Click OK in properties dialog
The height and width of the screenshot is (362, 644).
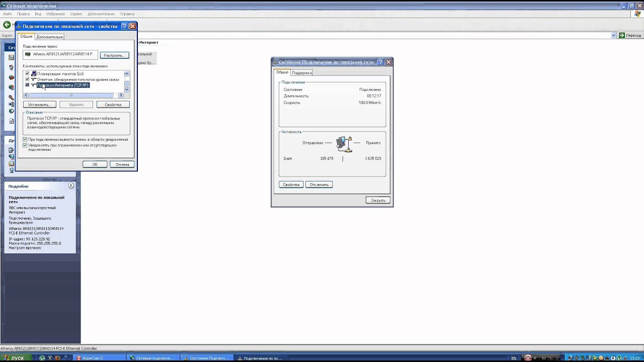(95, 164)
